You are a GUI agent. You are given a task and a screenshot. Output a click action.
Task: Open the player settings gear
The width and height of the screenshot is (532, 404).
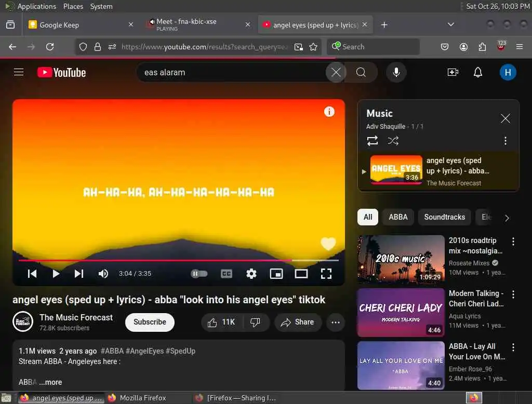[251, 274]
